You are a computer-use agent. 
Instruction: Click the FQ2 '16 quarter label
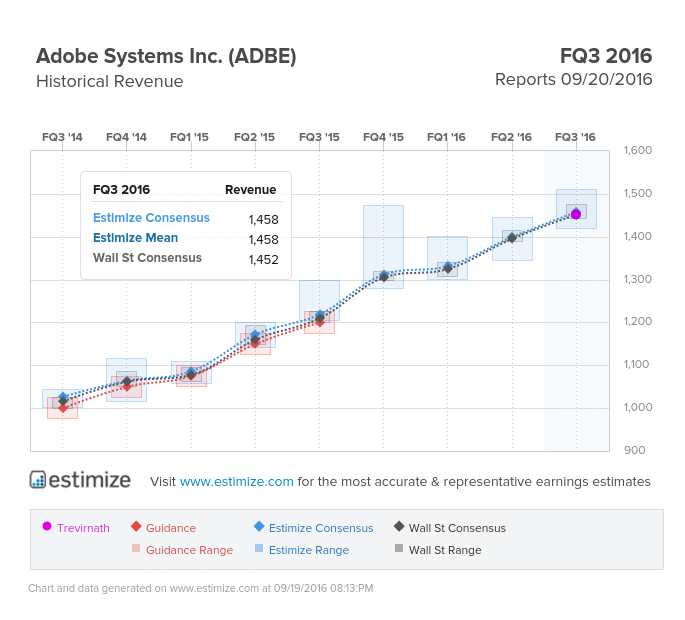pos(511,137)
